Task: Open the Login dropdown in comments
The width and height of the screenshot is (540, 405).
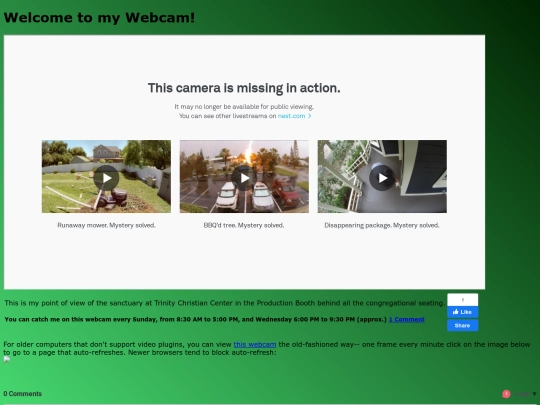Action: pos(525,394)
